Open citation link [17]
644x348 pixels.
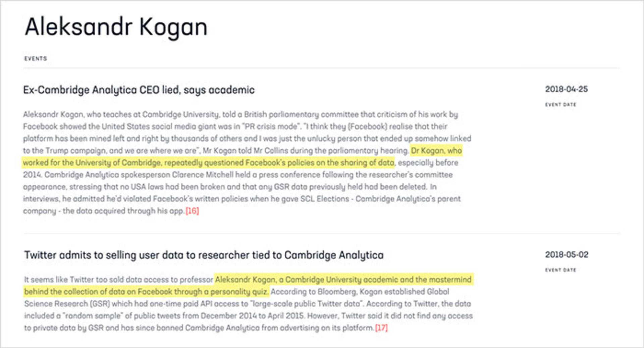pos(381,328)
